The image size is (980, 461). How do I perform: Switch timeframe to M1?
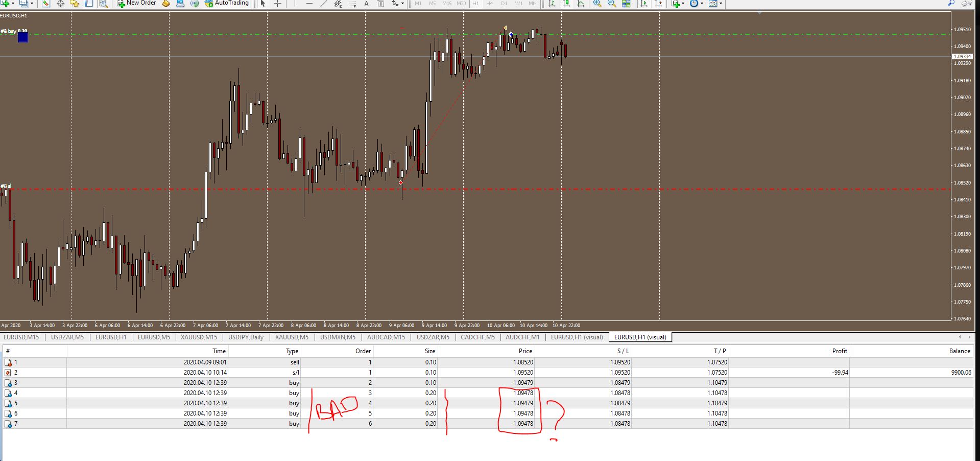pyautogui.click(x=418, y=4)
